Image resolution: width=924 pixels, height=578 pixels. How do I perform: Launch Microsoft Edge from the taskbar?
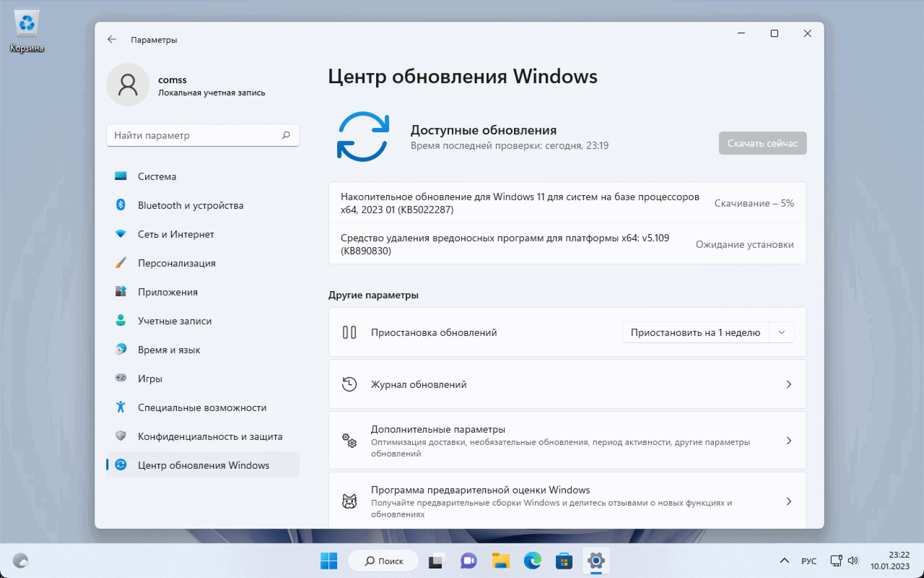pos(533,561)
